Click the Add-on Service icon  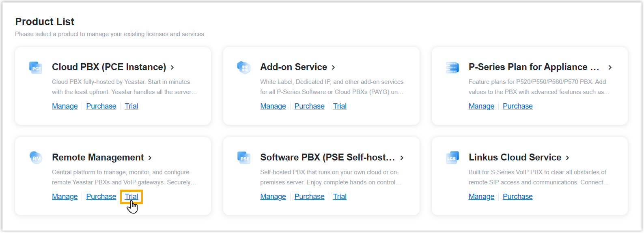[x=244, y=67]
